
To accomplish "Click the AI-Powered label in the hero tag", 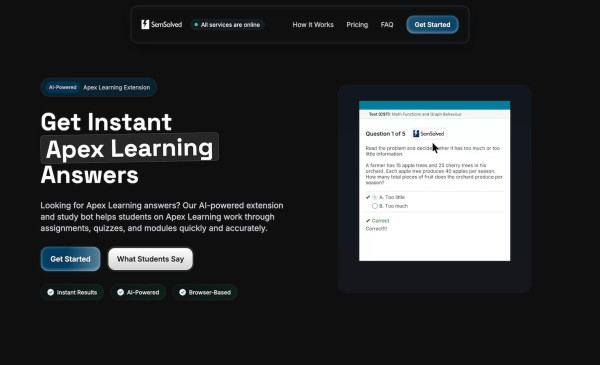I will click(62, 87).
